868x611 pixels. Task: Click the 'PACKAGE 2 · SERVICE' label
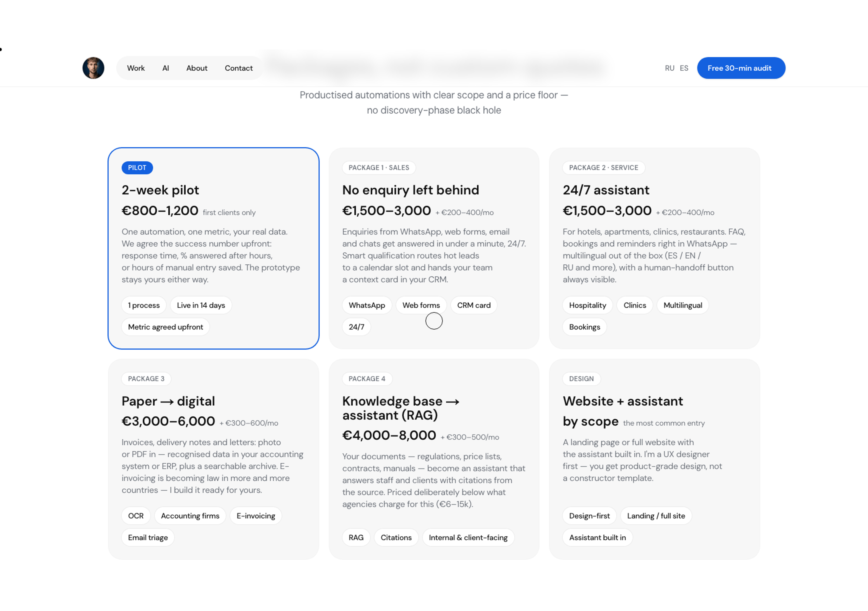pyautogui.click(x=604, y=168)
